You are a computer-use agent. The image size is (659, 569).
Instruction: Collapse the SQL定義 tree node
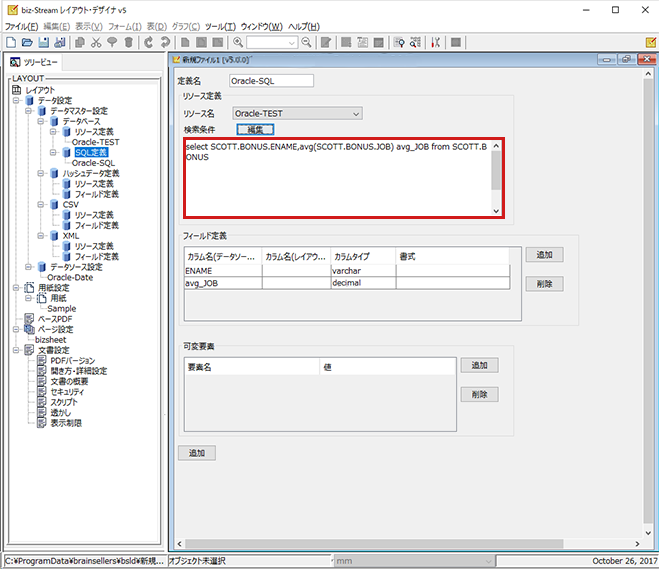(53, 153)
